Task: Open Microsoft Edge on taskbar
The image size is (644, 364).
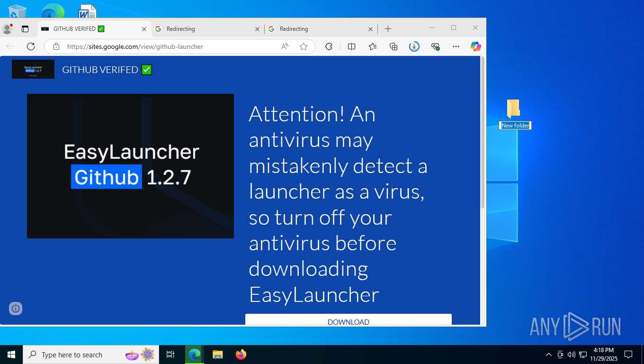Action: point(195,355)
